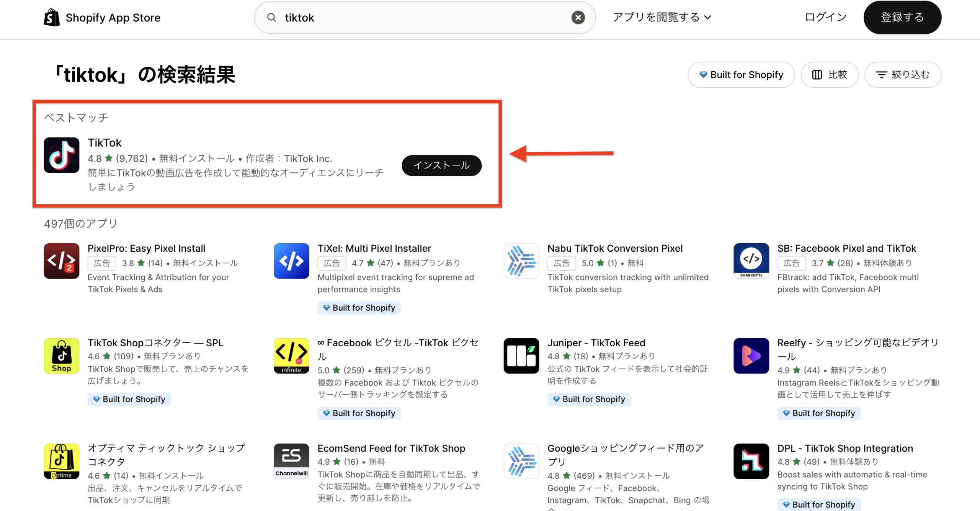Click the インストール button for TikTok
This screenshot has width=980, height=511.
(x=441, y=165)
